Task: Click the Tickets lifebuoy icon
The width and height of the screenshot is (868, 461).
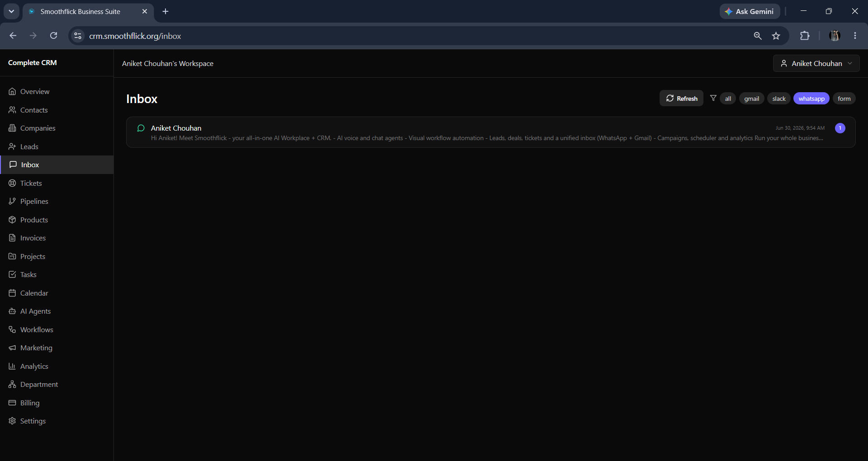Action: (12, 183)
